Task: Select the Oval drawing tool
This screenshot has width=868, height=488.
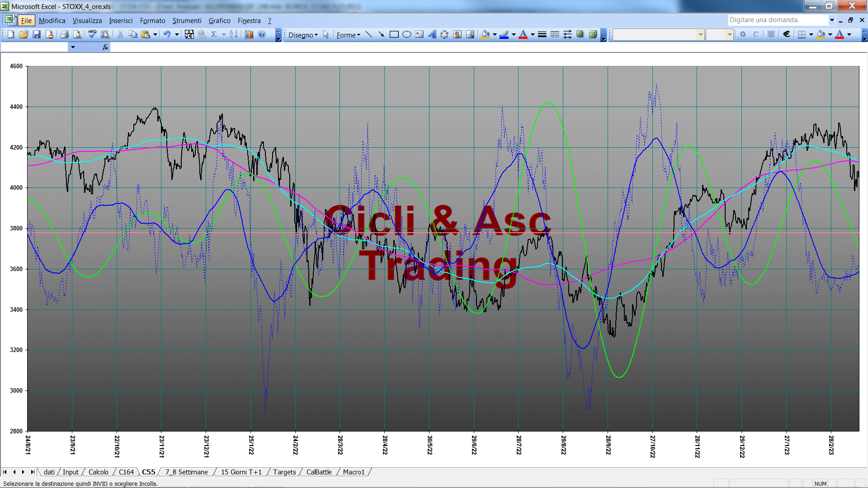Action: (406, 34)
